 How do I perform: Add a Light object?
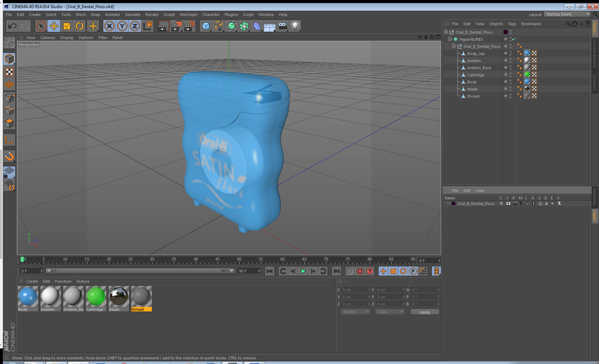[295, 26]
